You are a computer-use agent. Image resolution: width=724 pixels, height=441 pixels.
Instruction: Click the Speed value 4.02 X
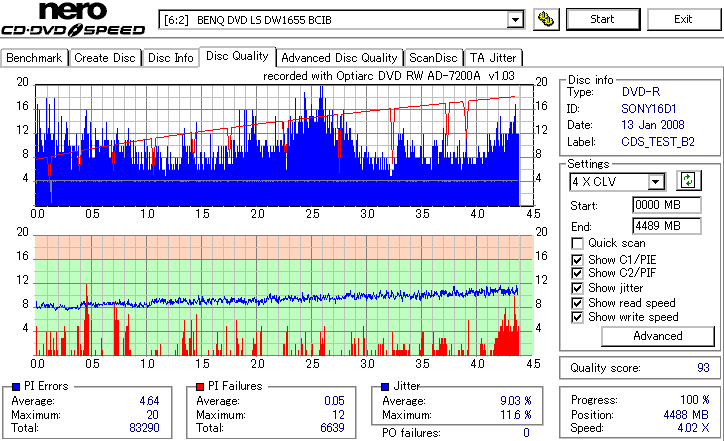coord(694,428)
